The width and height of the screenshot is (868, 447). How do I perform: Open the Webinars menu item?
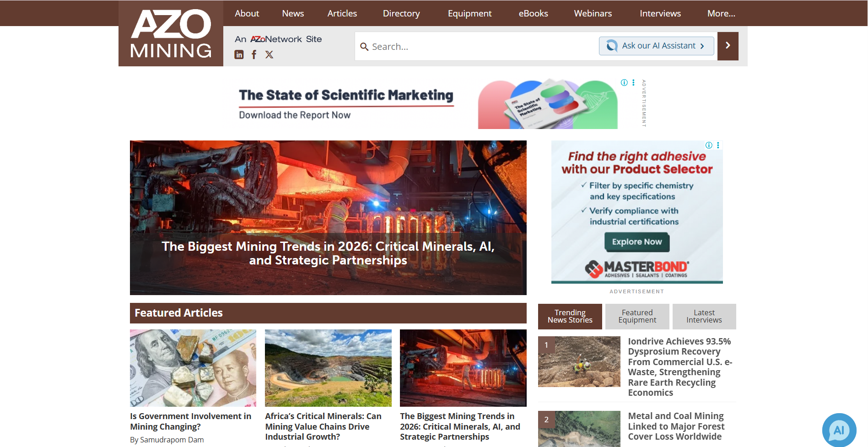pos(593,13)
